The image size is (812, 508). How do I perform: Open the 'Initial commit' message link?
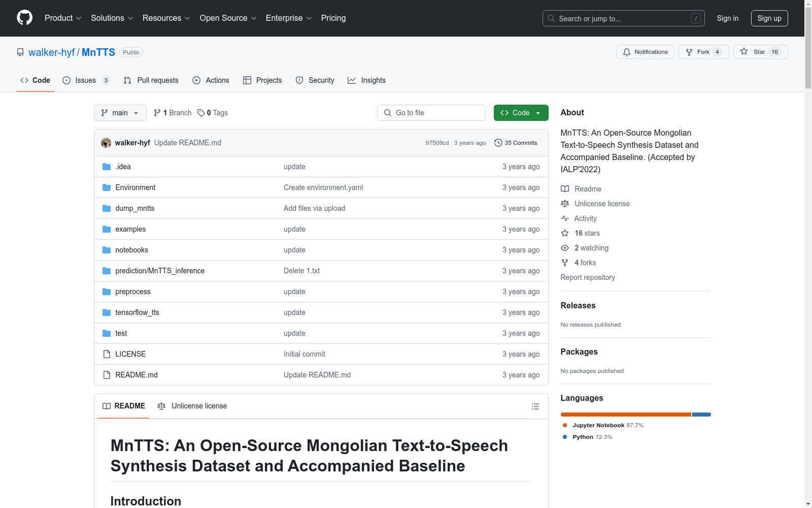pyautogui.click(x=304, y=354)
